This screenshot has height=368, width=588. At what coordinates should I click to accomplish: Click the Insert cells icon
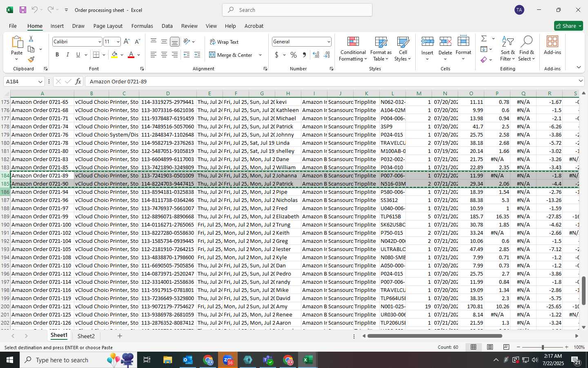[x=427, y=42]
